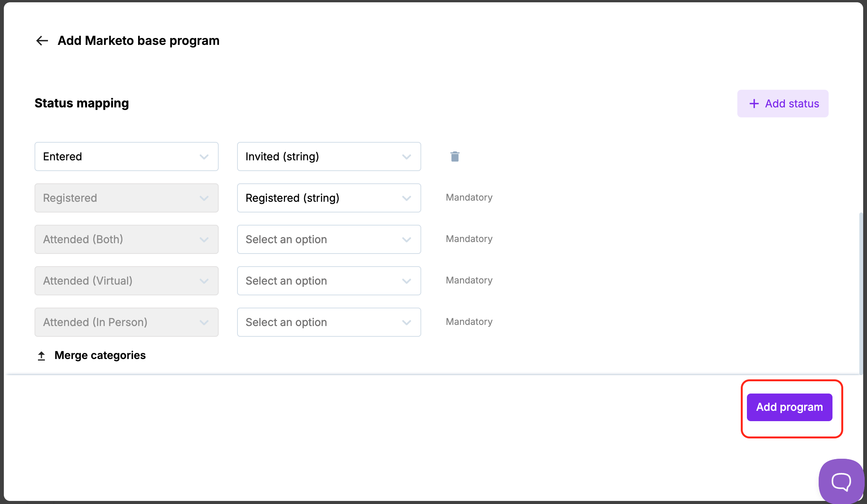This screenshot has height=504, width=867.
Task: Open the Invited (string) dropdown
Action: [x=328, y=156]
